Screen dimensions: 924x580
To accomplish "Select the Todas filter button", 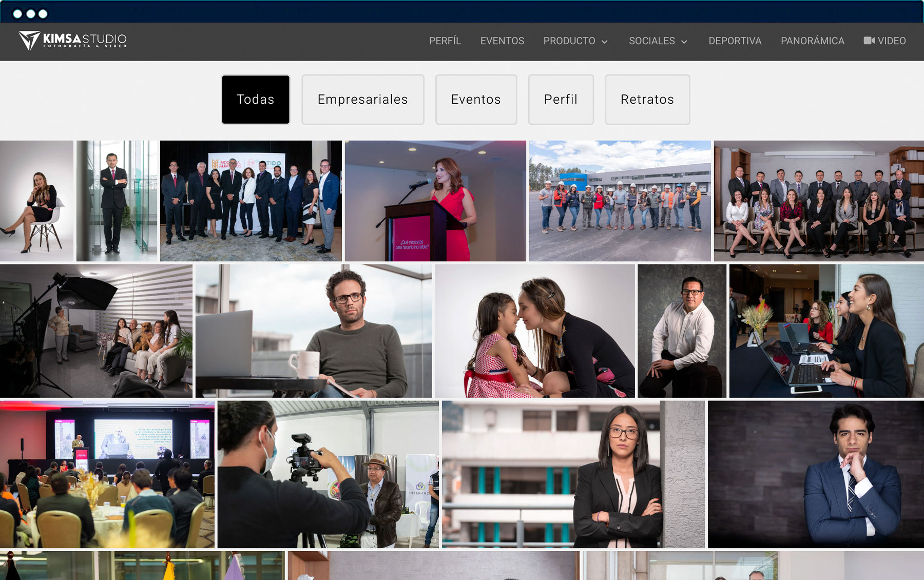I will coord(256,100).
